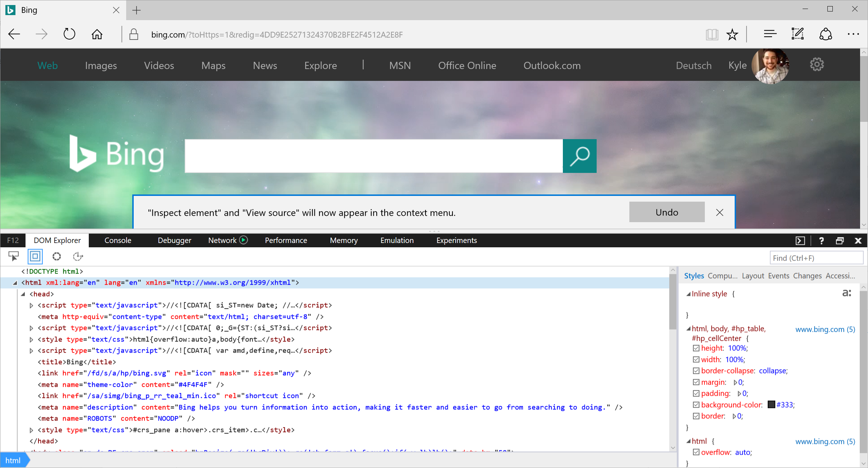Collapse the Inline style rule

(688, 294)
